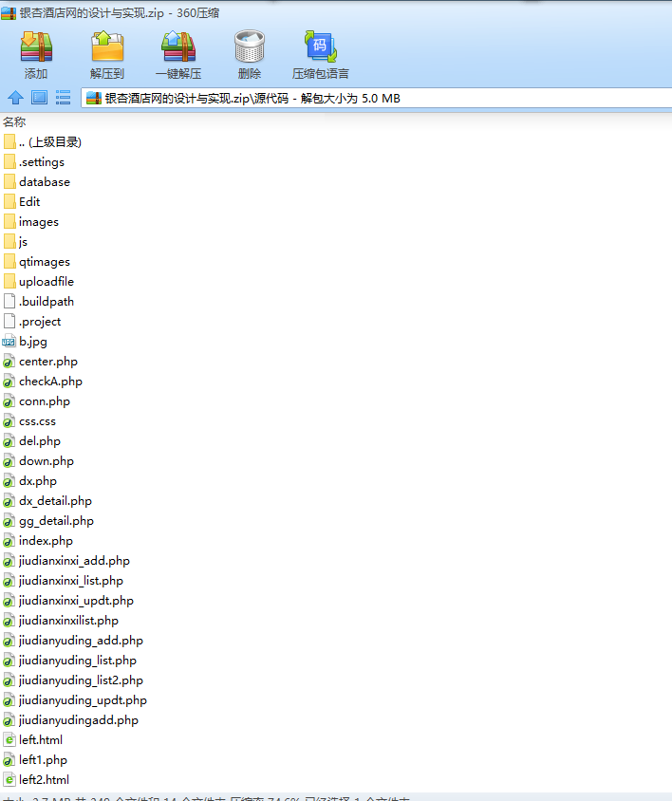672x801 pixels.
Task: Go up with the blue arrow icon
Action: tap(16, 98)
